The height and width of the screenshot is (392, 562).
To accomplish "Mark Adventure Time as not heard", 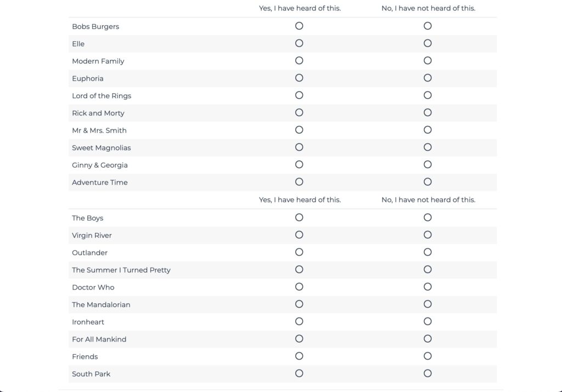I will (x=428, y=182).
